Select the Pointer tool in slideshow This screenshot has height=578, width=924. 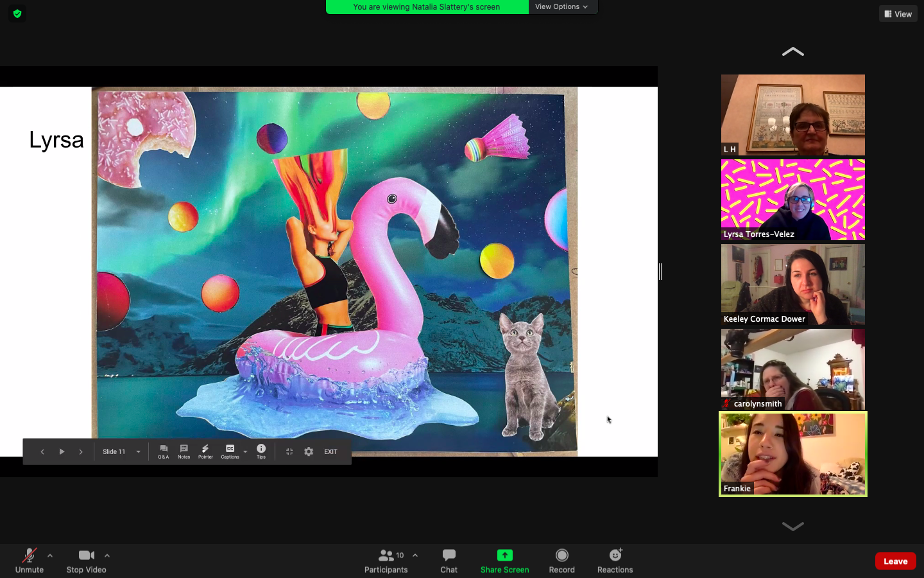click(x=205, y=451)
